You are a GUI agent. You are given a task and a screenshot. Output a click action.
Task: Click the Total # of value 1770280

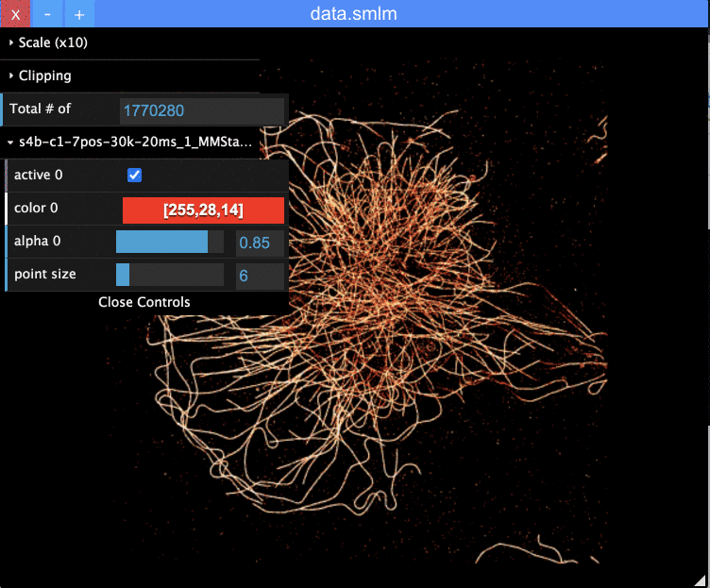click(202, 111)
